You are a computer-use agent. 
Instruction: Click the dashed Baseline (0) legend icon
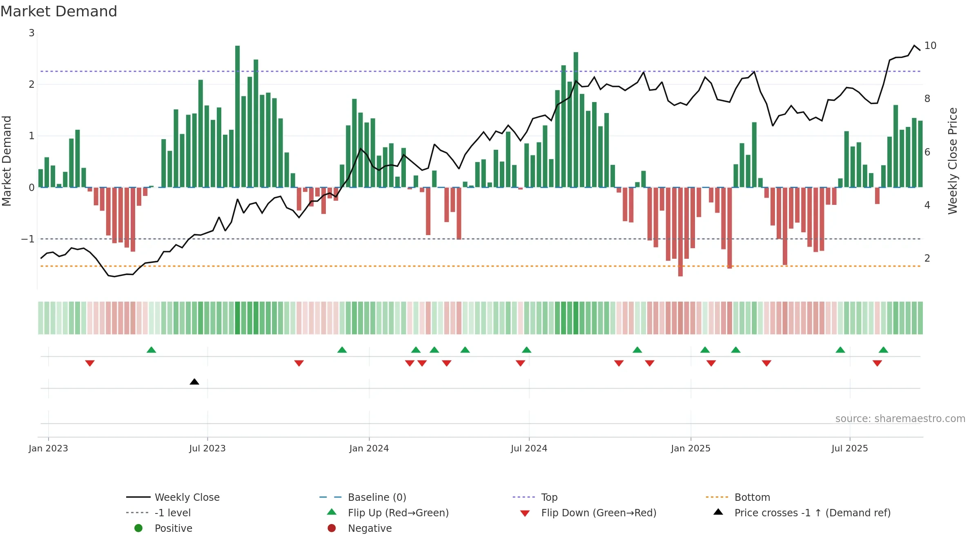(330, 497)
